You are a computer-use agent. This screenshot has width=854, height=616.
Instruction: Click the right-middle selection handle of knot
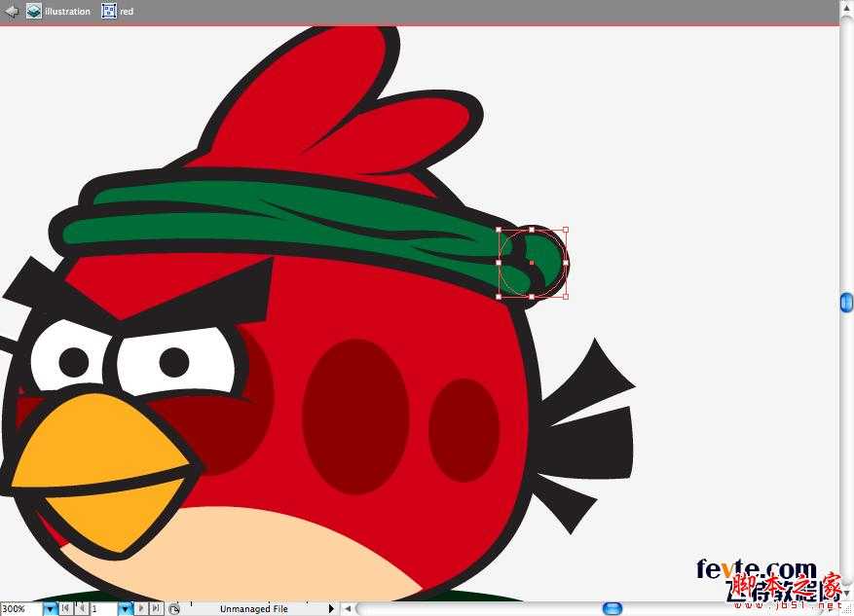point(566,263)
